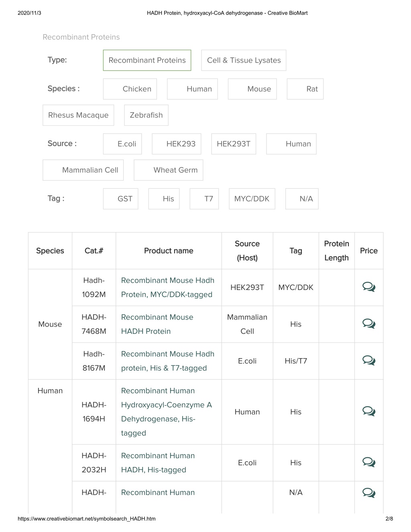Screen dimensions: 411x532
Task: Choose the HEK293T source filter
Action: click(x=234, y=144)
